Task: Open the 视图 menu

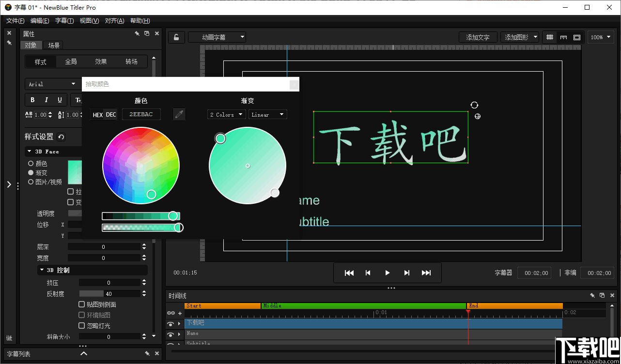Action: (89, 20)
